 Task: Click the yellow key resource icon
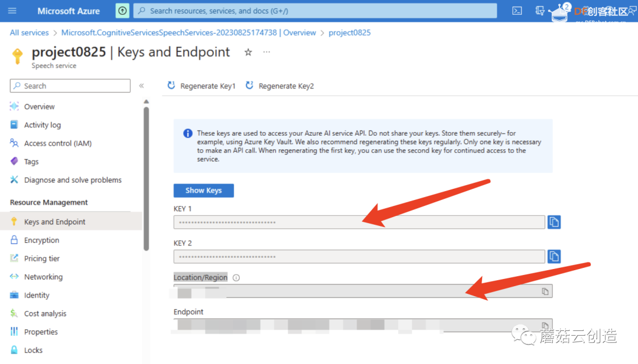click(x=18, y=56)
